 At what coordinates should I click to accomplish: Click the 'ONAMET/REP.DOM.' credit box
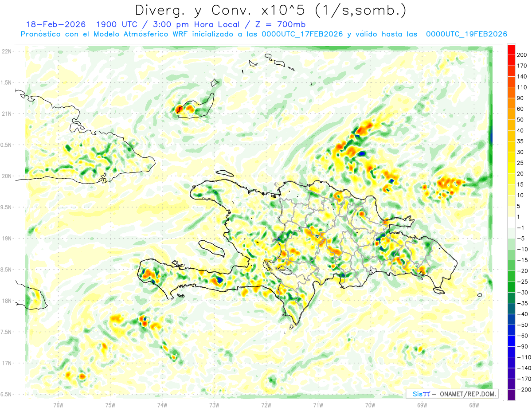pos(452,394)
